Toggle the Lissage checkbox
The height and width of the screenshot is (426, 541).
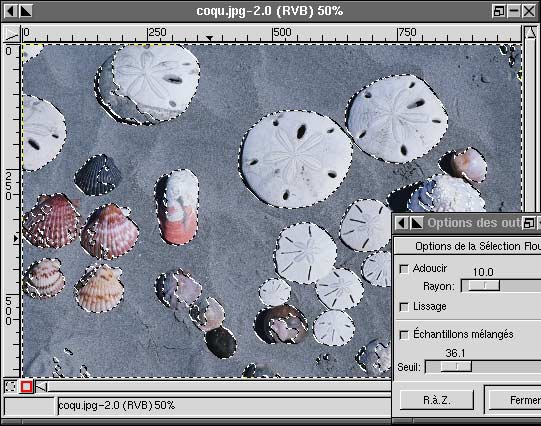[x=404, y=307]
